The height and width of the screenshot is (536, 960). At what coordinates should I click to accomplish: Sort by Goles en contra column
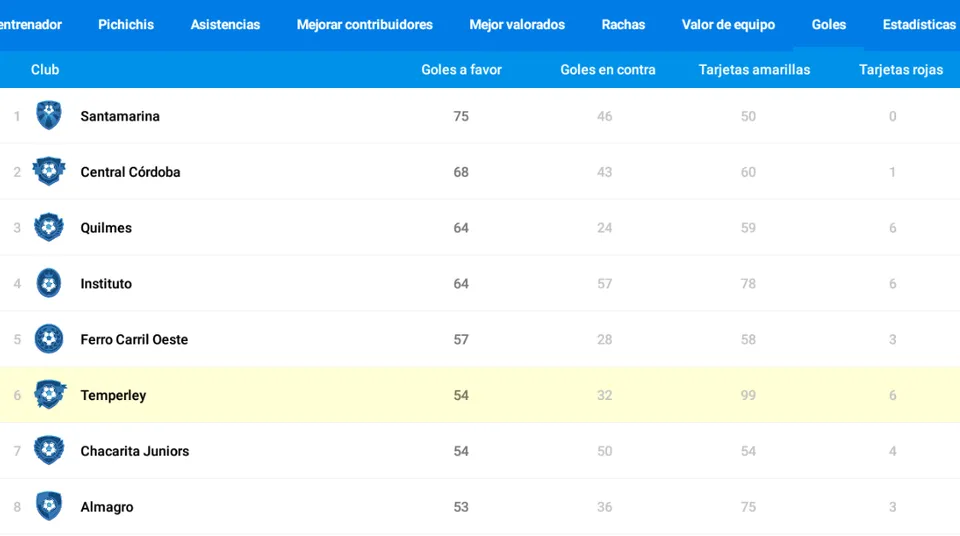[608, 70]
